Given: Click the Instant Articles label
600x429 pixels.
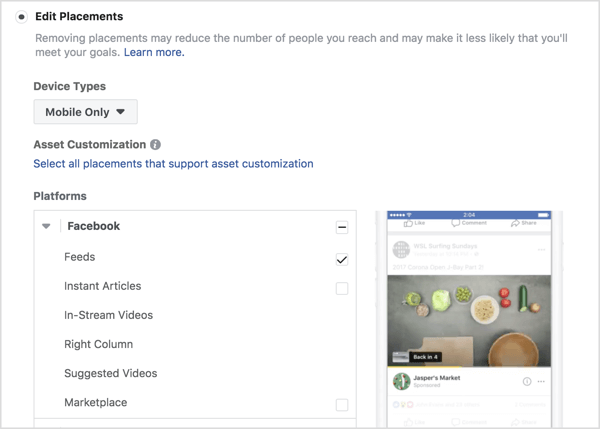Looking at the screenshot, I should (x=103, y=286).
